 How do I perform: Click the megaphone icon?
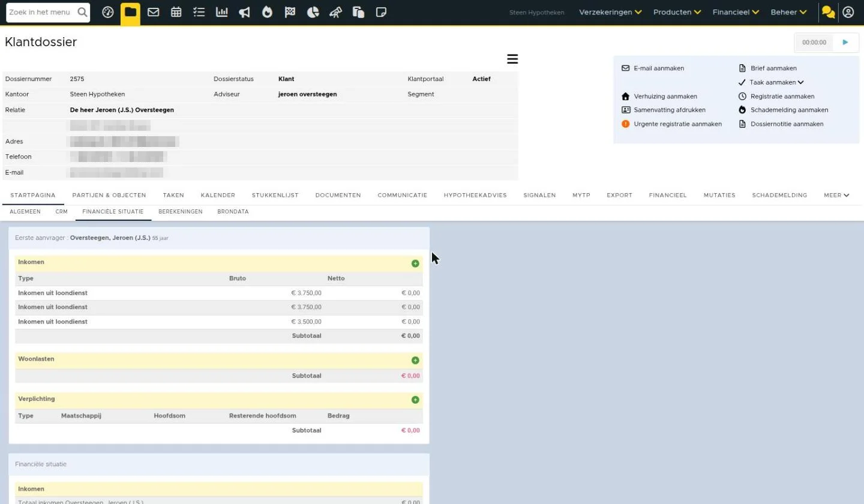click(245, 12)
